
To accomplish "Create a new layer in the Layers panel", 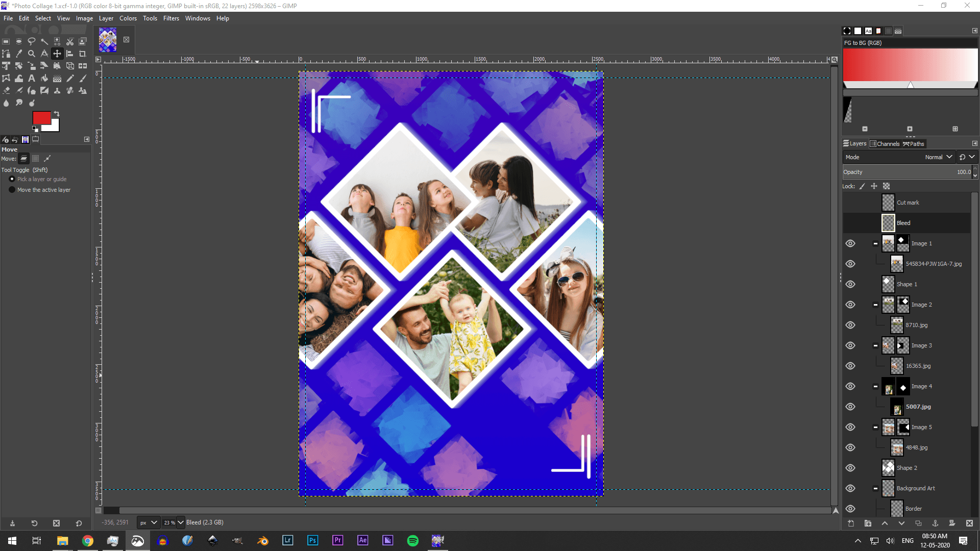I will click(x=851, y=523).
